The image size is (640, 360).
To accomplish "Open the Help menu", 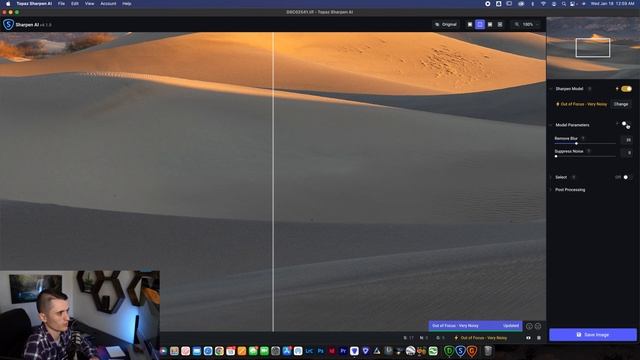I will click(x=127, y=4).
